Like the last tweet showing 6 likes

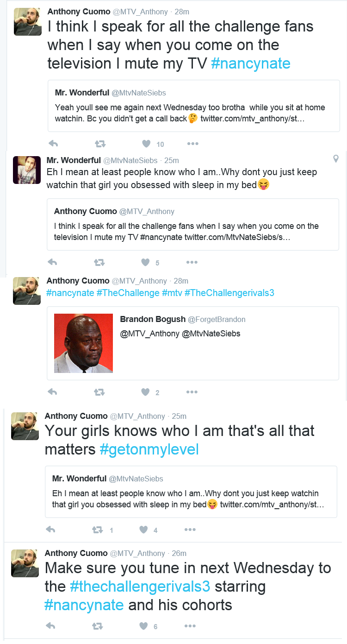[x=143, y=626]
